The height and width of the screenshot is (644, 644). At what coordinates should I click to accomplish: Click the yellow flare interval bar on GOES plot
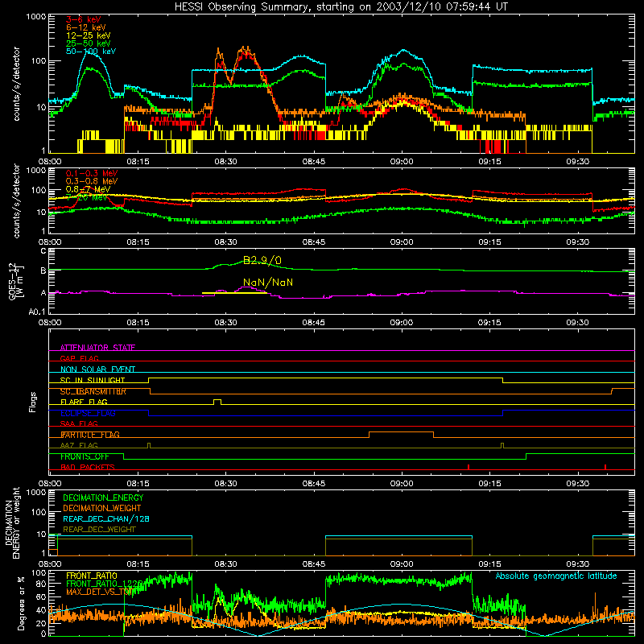(x=234, y=293)
